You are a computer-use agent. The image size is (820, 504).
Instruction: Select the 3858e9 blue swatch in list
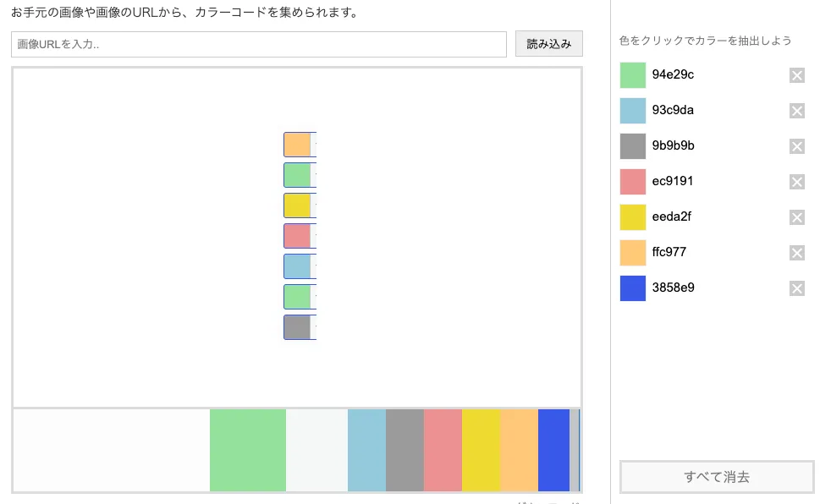click(x=633, y=288)
